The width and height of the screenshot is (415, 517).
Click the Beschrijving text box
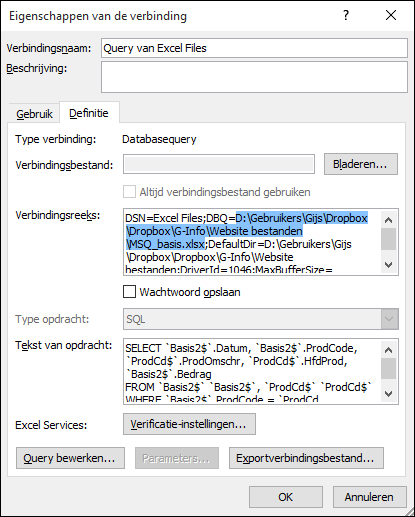[x=254, y=77]
